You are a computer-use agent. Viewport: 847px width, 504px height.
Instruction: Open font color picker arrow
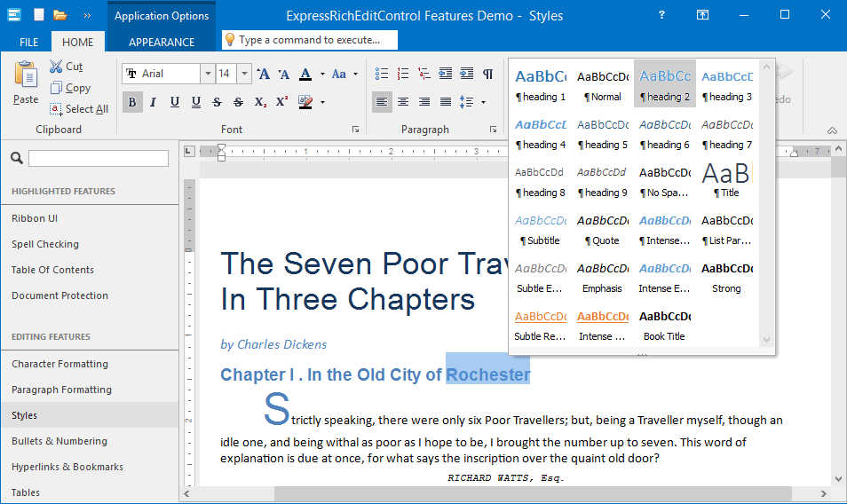[322, 74]
